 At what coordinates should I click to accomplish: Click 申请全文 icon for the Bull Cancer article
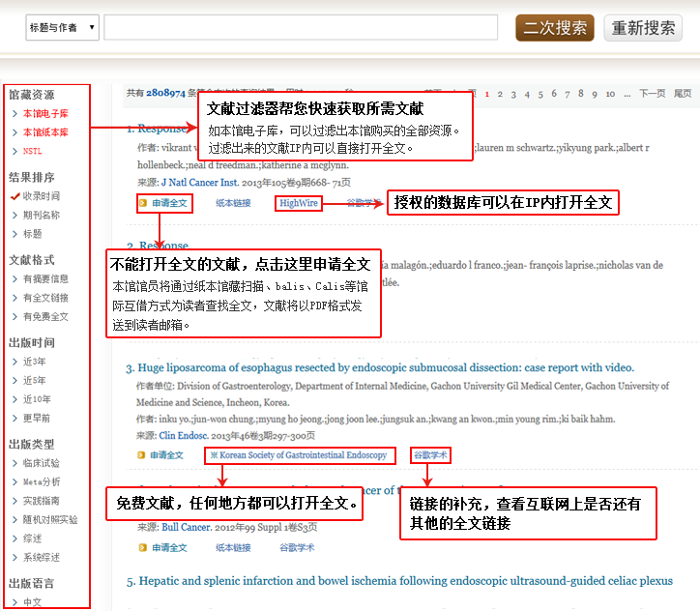pos(142,548)
